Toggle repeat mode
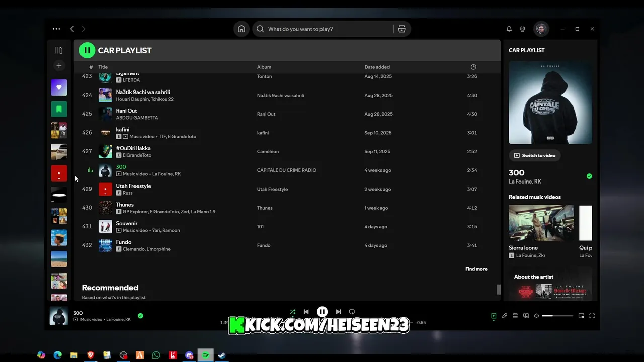644x362 pixels. 352,312
